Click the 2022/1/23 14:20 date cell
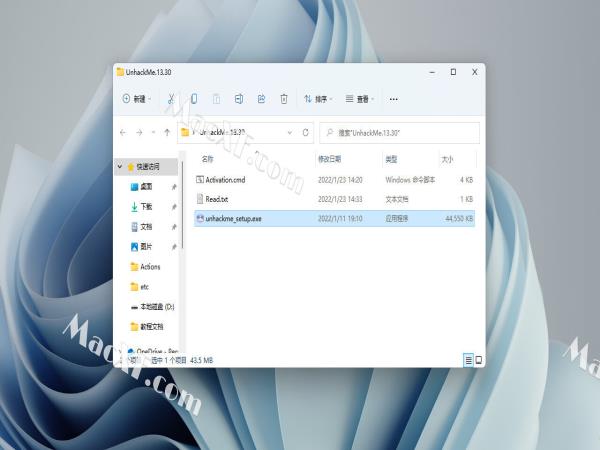This screenshot has width=600, height=450. pyautogui.click(x=340, y=180)
